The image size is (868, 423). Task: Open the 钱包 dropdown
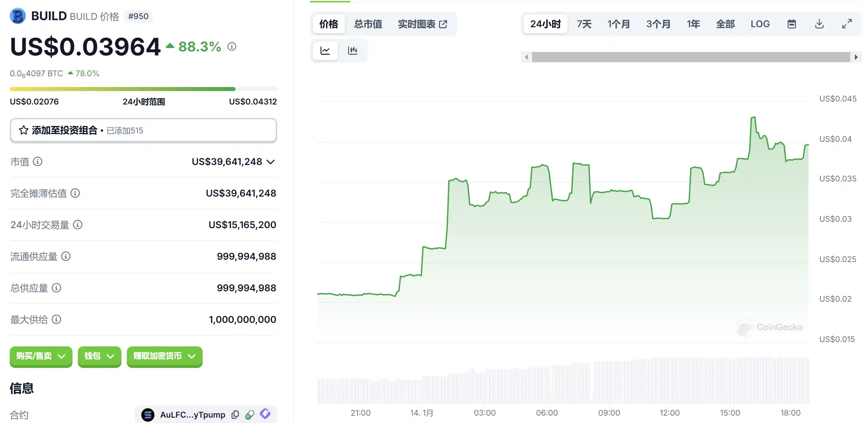[x=99, y=356]
